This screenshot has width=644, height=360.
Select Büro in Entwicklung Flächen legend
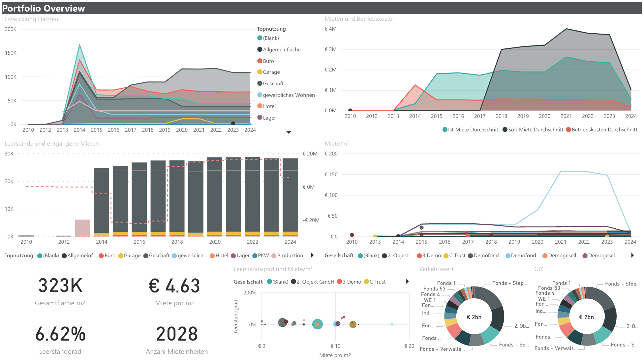[266, 61]
